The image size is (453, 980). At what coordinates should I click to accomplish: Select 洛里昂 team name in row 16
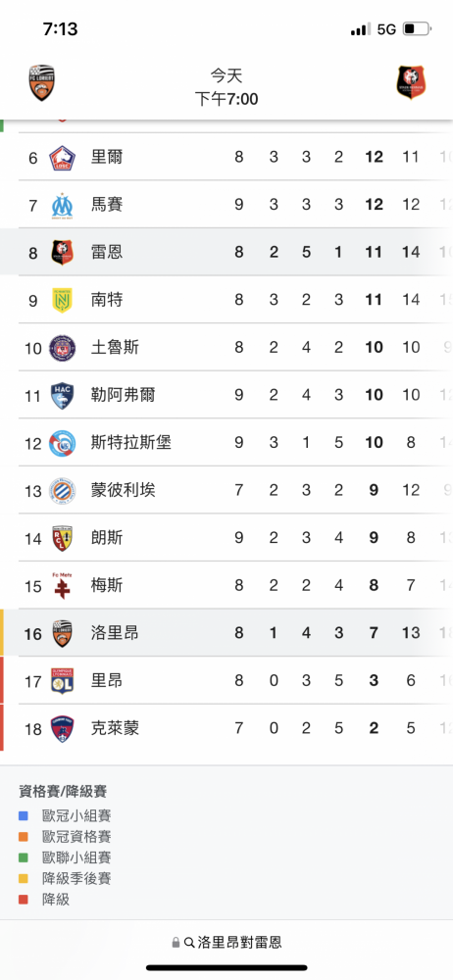[x=115, y=633]
